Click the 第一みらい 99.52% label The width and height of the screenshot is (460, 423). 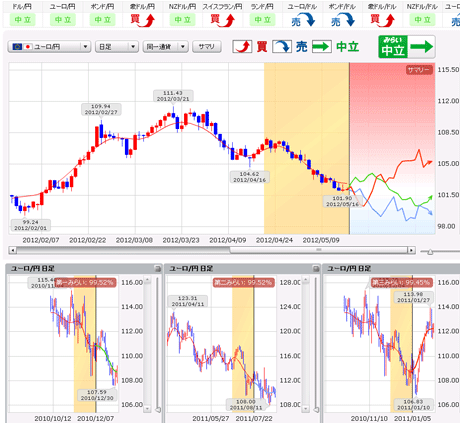coord(85,283)
